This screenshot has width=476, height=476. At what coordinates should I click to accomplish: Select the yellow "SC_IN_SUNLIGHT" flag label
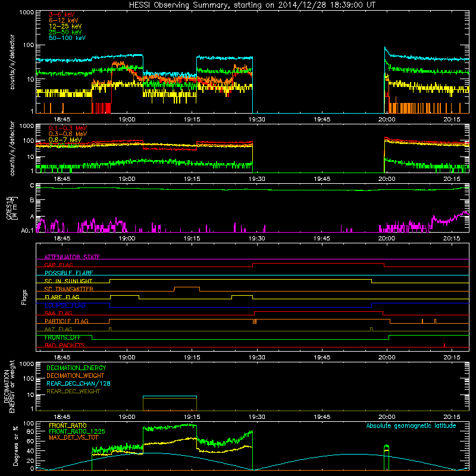pyautogui.click(x=68, y=281)
